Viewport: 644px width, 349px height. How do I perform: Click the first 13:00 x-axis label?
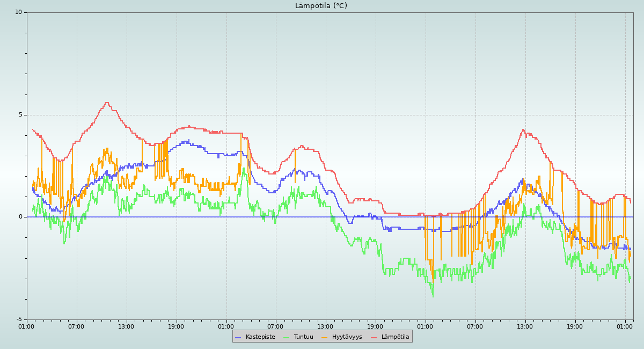pos(126,326)
